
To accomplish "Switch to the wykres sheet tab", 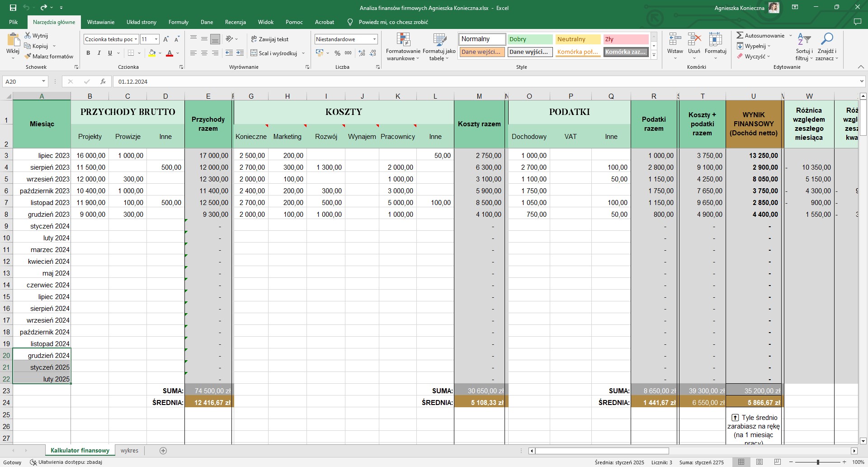I will (x=129, y=451).
